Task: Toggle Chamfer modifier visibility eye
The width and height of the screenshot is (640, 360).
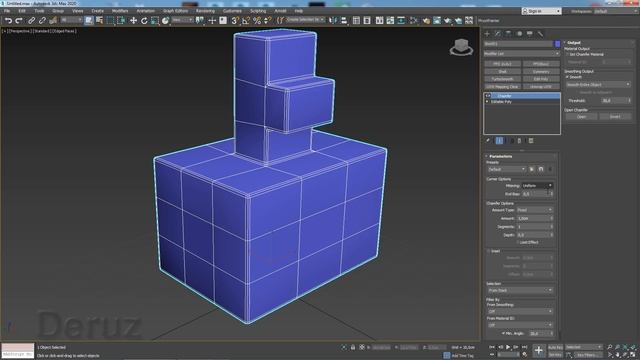Action: (x=488, y=96)
